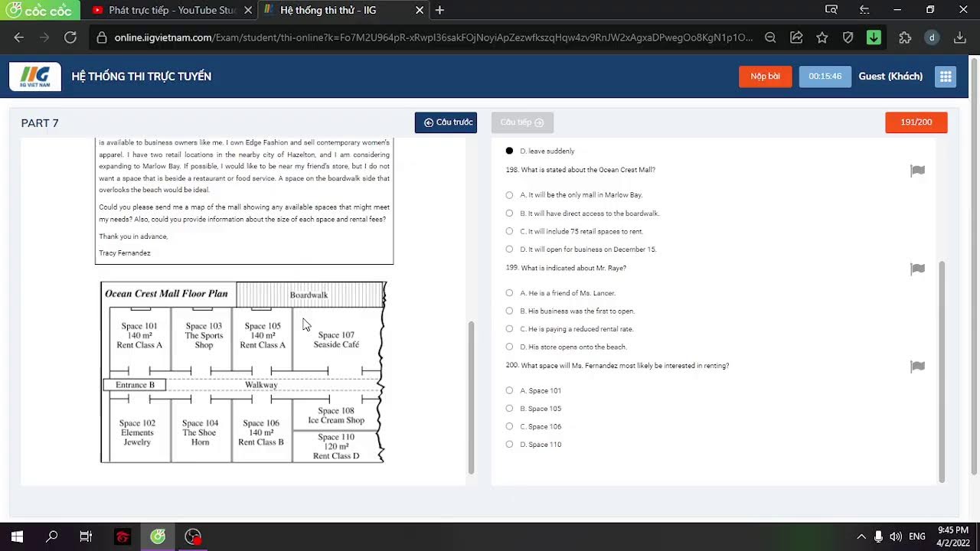980x551 pixels.
Task: Select A. friend of Ms. Lancer
Action: (x=509, y=293)
